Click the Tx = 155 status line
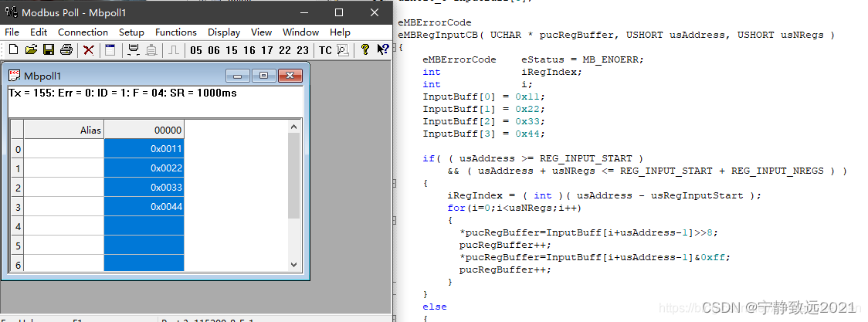This screenshot has width=868, height=322. tap(123, 93)
